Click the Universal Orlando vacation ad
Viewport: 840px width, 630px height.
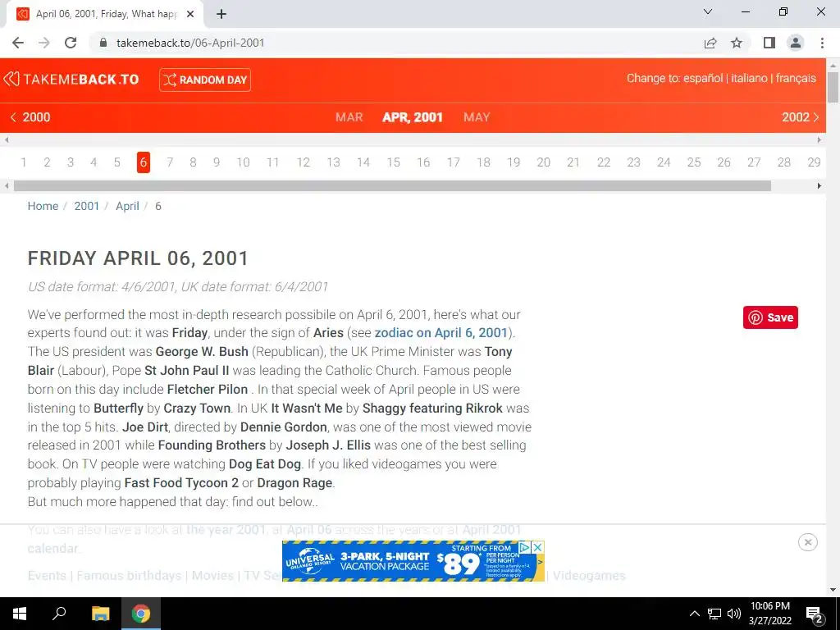pos(413,561)
